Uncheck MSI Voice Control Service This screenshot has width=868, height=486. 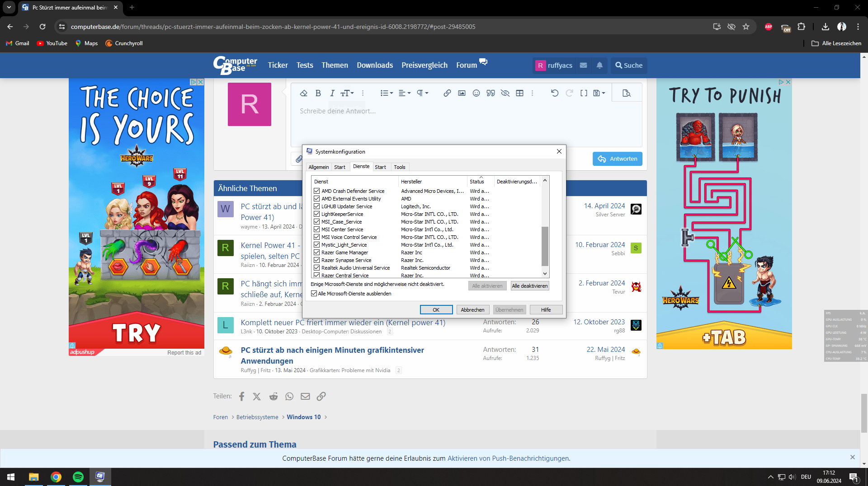pos(317,237)
